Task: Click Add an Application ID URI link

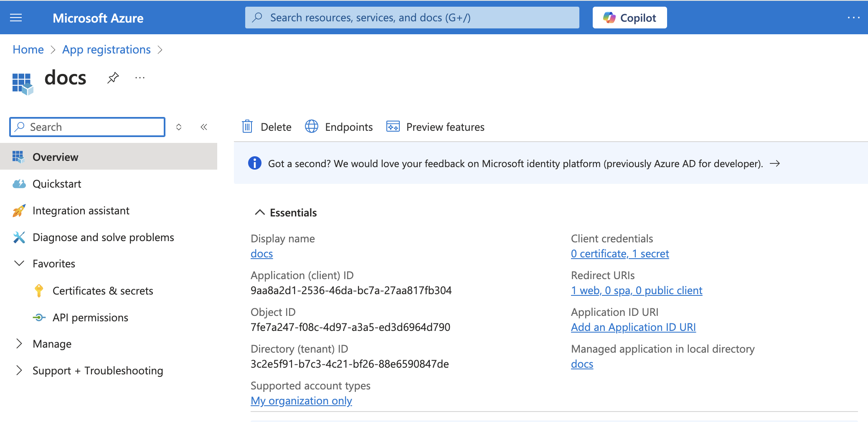Action: (633, 327)
